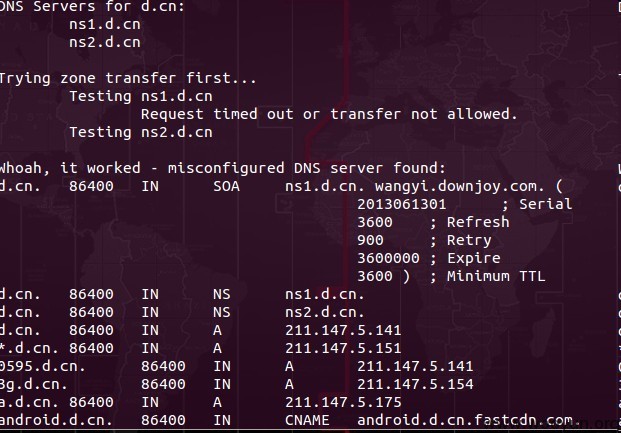Image resolution: width=621 pixels, height=433 pixels.
Task: Click the NS record value ns2.d.cn.
Action: coord(324,312)
